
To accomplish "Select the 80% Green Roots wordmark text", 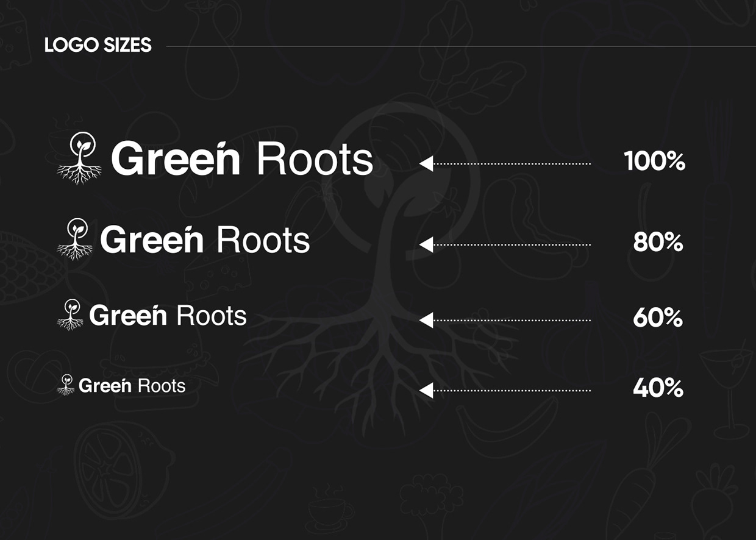I will click(205, 240).
